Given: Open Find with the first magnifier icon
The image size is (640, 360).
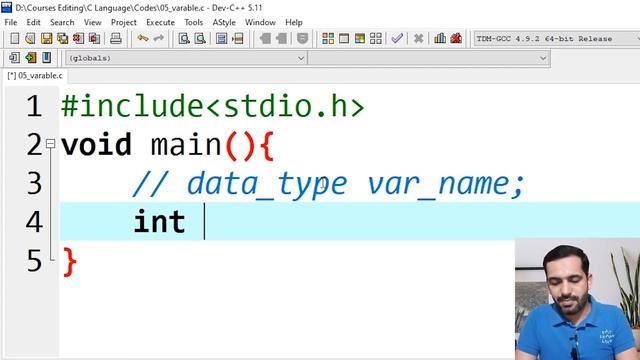Looking at the screenshot, I should pos(184,39).
